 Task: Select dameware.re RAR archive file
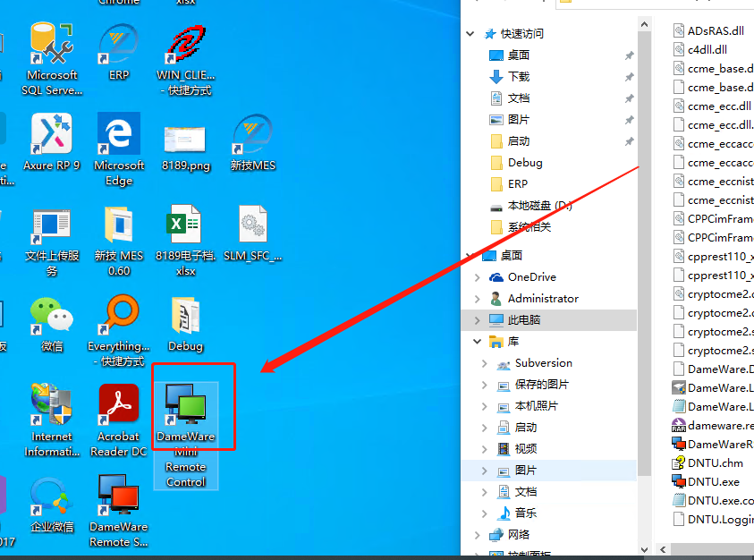click(713, 425)
